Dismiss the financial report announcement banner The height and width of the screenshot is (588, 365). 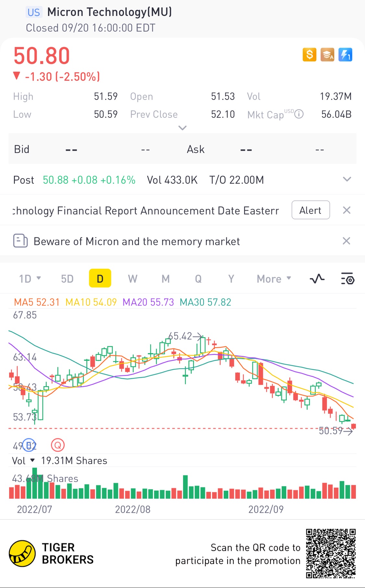(x=347, y=210)
